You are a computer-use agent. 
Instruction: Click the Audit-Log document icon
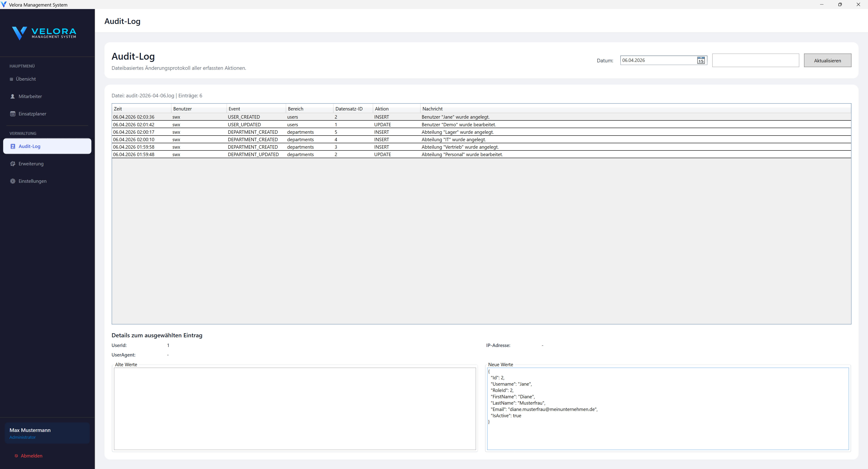click(13, 146)
